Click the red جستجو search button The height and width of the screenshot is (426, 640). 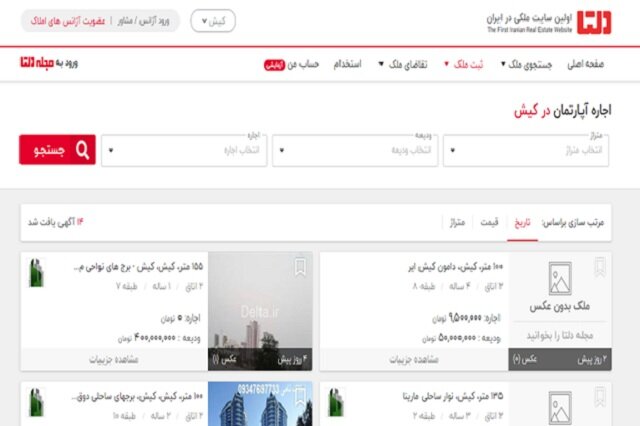pyautogui.click(x=57, y=150)
